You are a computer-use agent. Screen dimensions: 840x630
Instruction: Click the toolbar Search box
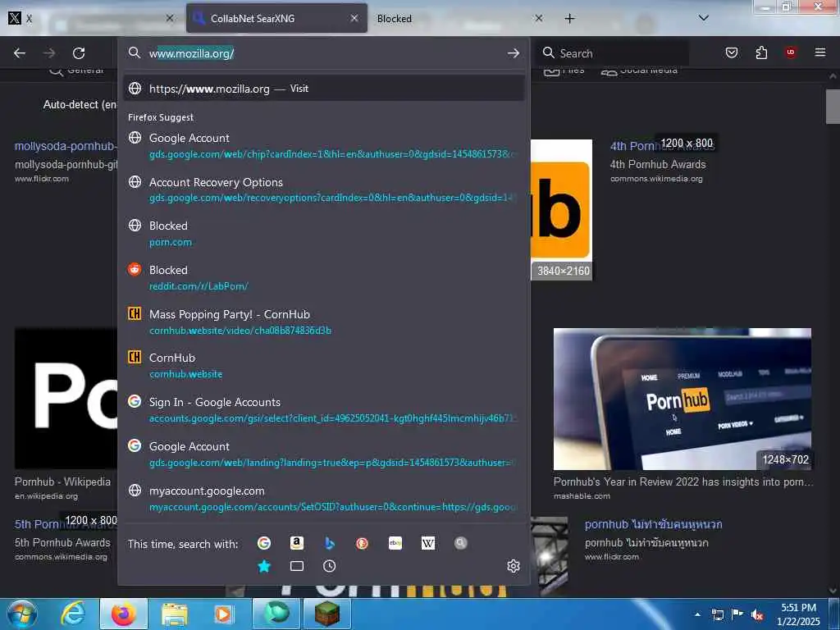coord(614,53)
